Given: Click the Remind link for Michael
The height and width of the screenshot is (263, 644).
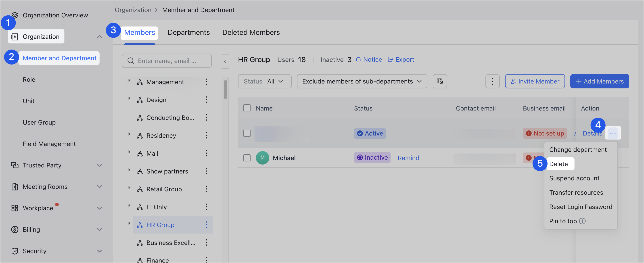Looking at the screenshot, I should (x=408, y=158).
